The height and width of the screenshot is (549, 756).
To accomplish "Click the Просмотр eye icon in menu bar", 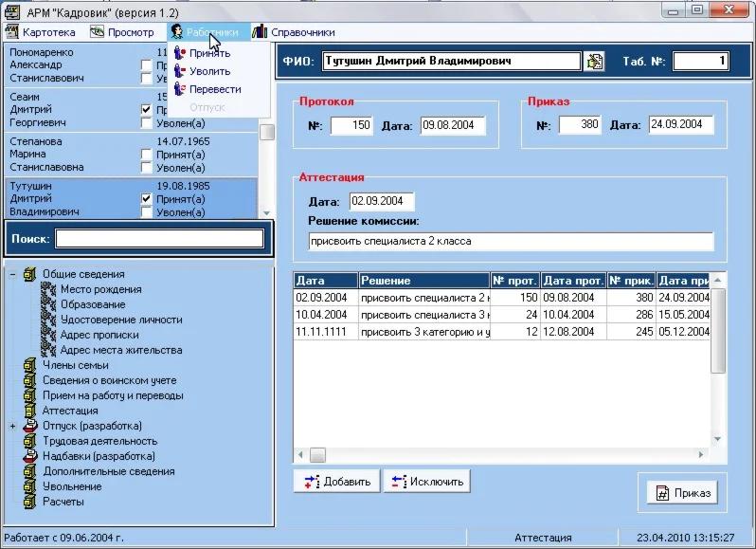I will coord(97,32).
